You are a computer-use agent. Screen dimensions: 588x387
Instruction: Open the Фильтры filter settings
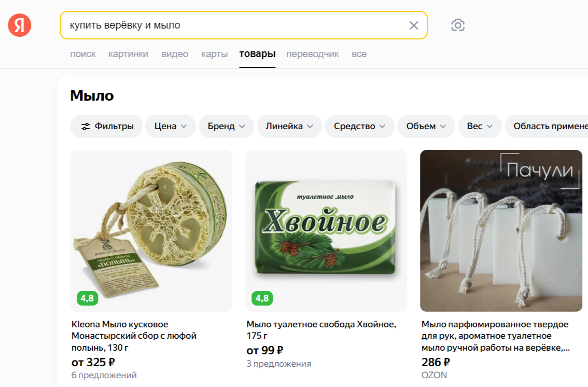coord(107,126)
